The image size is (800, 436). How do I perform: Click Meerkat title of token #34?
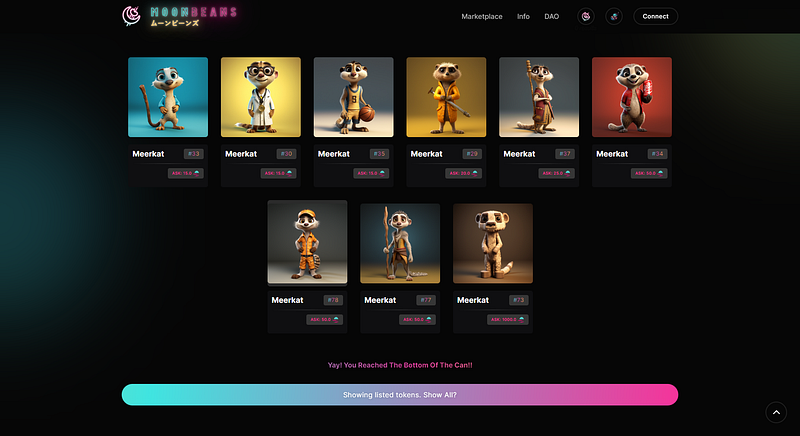click(x=612, y=153)
